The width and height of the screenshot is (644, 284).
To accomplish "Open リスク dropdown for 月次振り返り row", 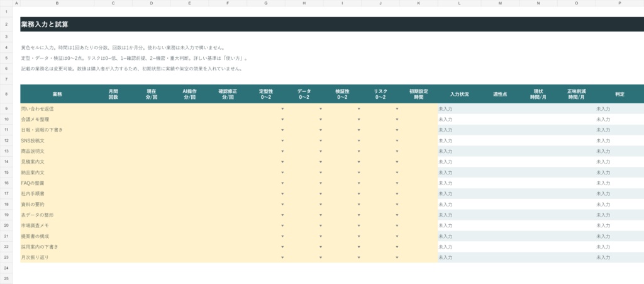I will point(397,258).
